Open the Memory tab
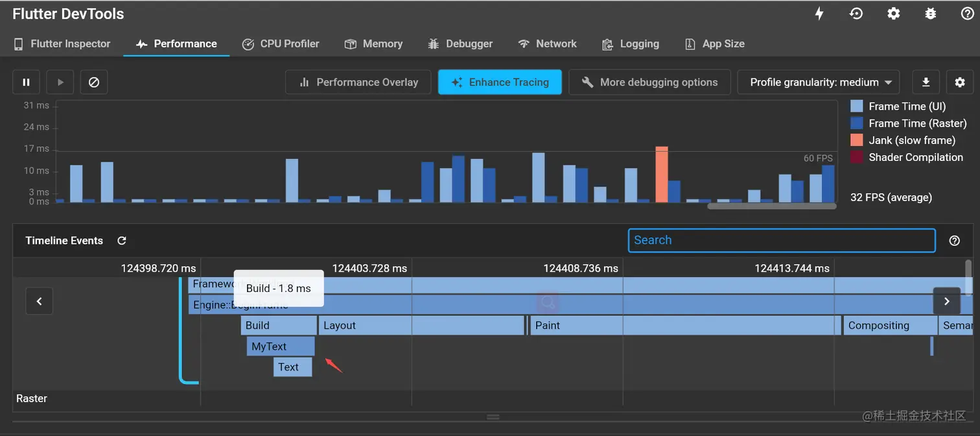The width and height of the screenshot is (980, 436). click(x=373, y=43)
